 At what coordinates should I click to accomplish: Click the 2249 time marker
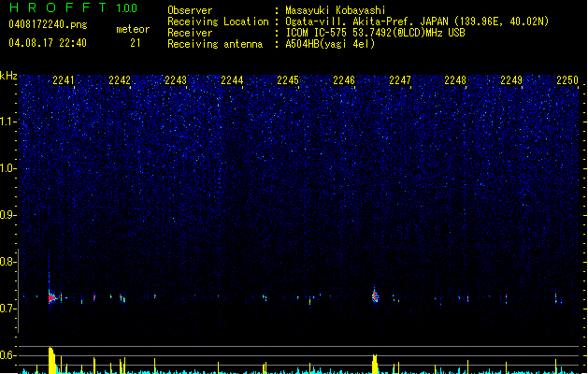tap(511, 80)
